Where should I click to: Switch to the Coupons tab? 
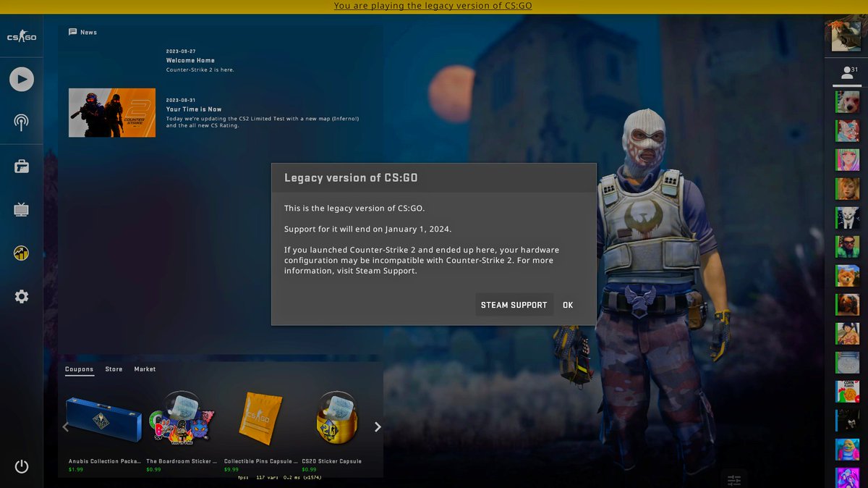(x=80, y=369)
